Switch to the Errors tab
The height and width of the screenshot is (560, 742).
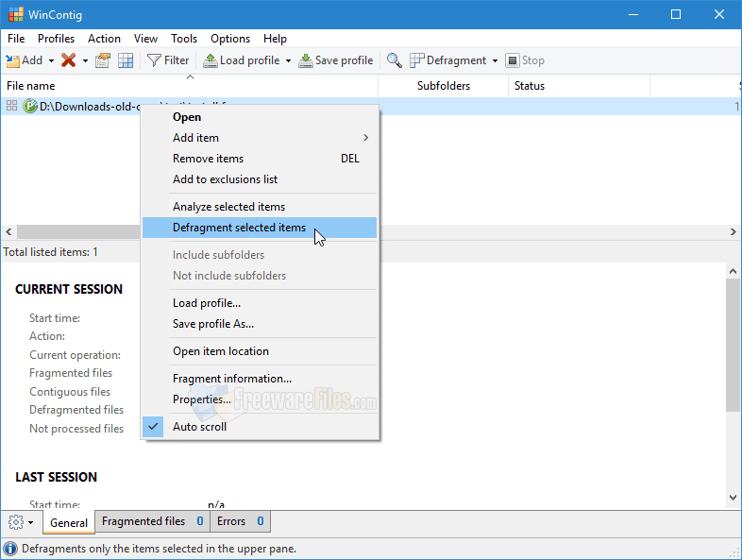click(x=241, y=521)
